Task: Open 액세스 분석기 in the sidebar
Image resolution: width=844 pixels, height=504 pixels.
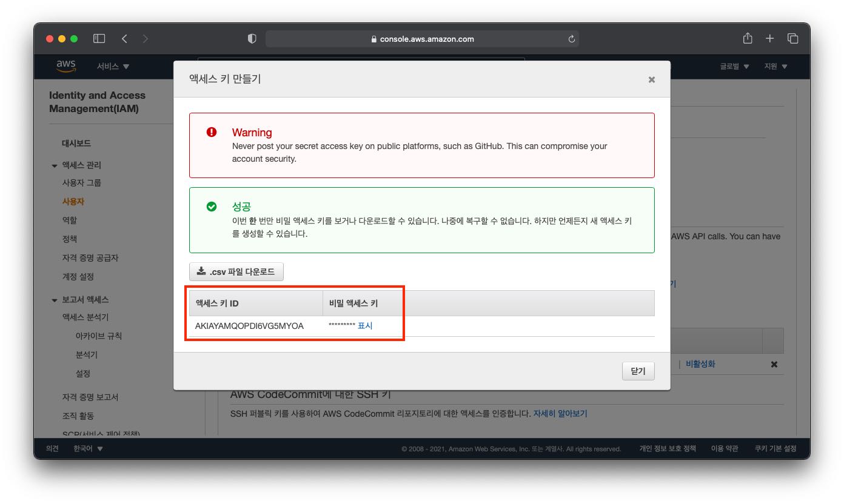Action: click(85, 317)
